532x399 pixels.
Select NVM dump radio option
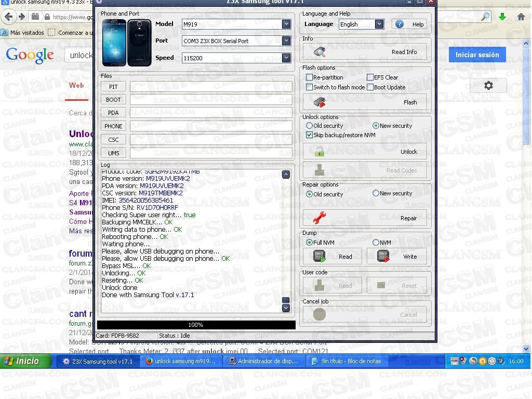pos(376,242)
